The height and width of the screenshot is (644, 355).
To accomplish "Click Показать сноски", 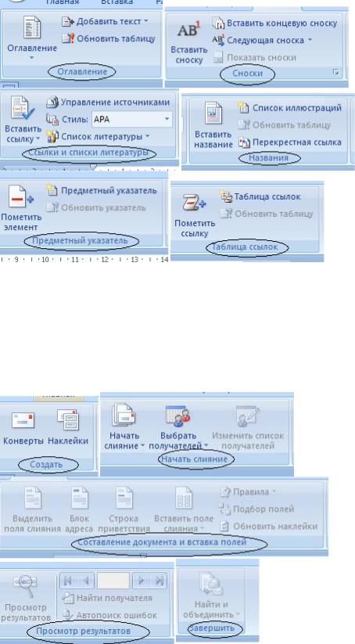I will tap(254, 57).
